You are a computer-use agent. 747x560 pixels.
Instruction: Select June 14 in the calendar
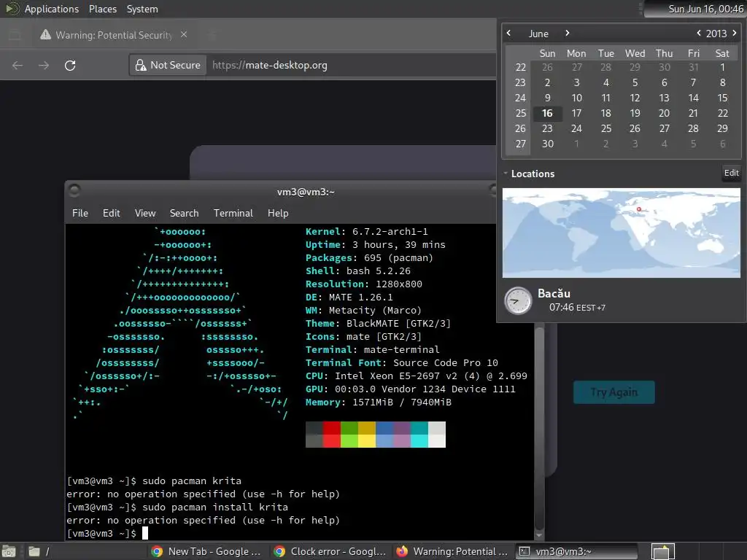coord(693,98)
